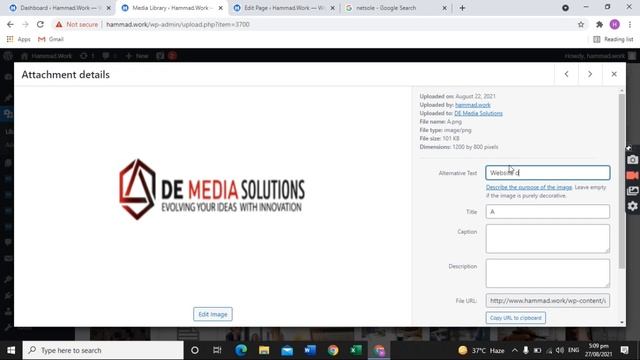640x360 pixels.
Task: Show next attachment in details dialog
Action: pos(590,74)
